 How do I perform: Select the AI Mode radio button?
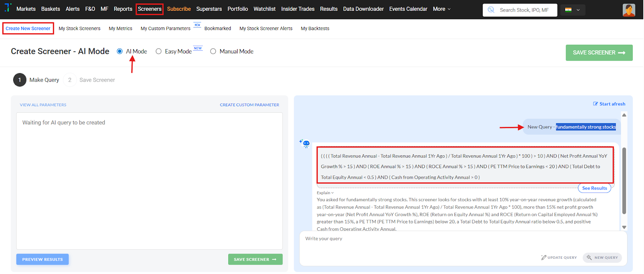pyautogui.click(x=120, y=52)
